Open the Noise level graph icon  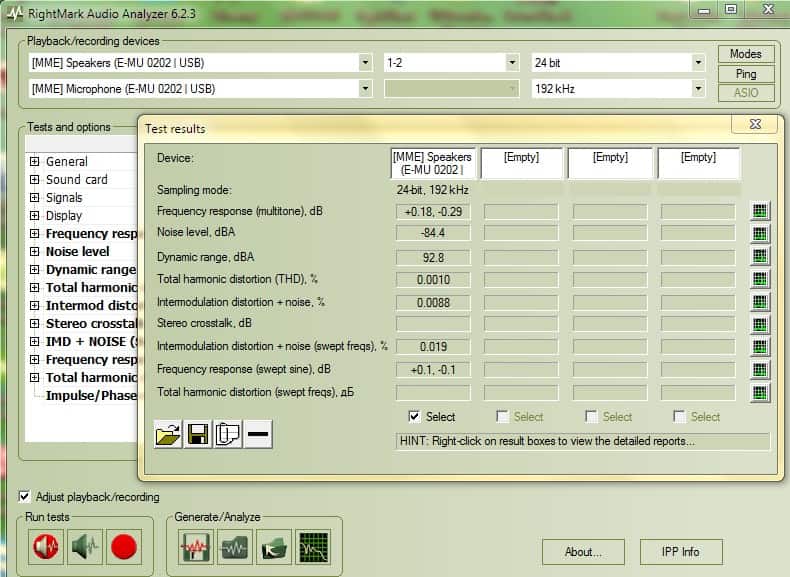pyautogui.click(x=760, y=233)
